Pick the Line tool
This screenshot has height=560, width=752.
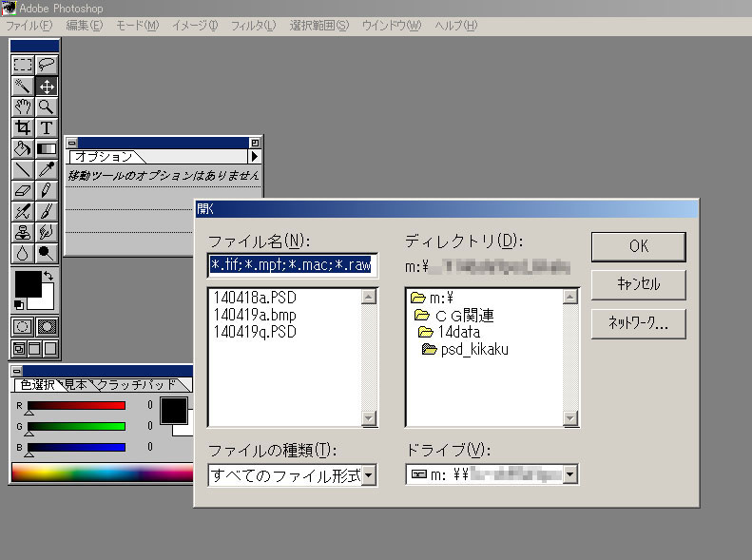23,170
